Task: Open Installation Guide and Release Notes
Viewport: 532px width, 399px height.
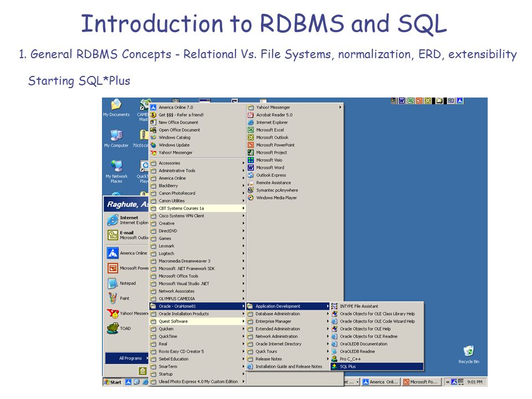Action: 288,366
